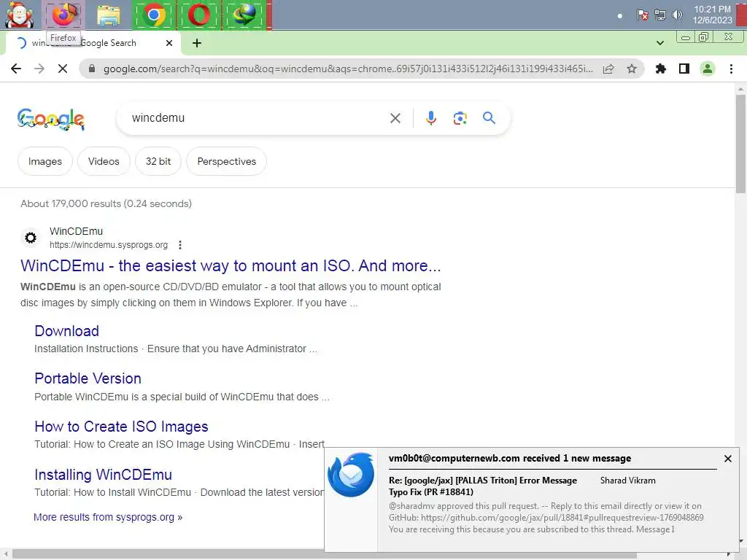The height and width of the screenshot is (560, 747).
Task: Select the Chrome taskbar icon
Action: (153, 15)
